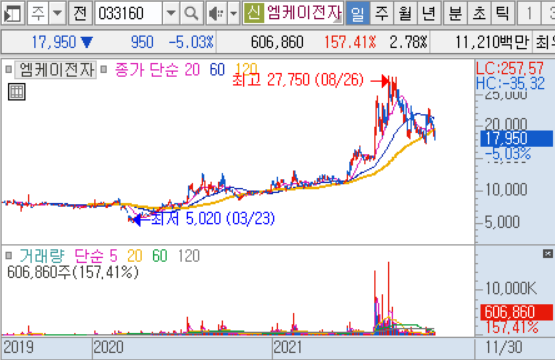Viewport: 555px width, 360px height.
Task: Click the data table grid icon
Action: click(x=17, y=92)
